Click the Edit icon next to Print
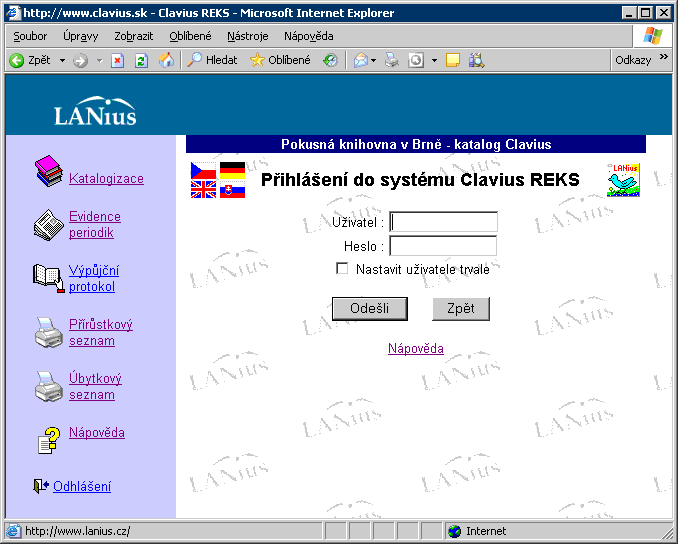This screenshot has height=544, width=678. click(416, 60)
